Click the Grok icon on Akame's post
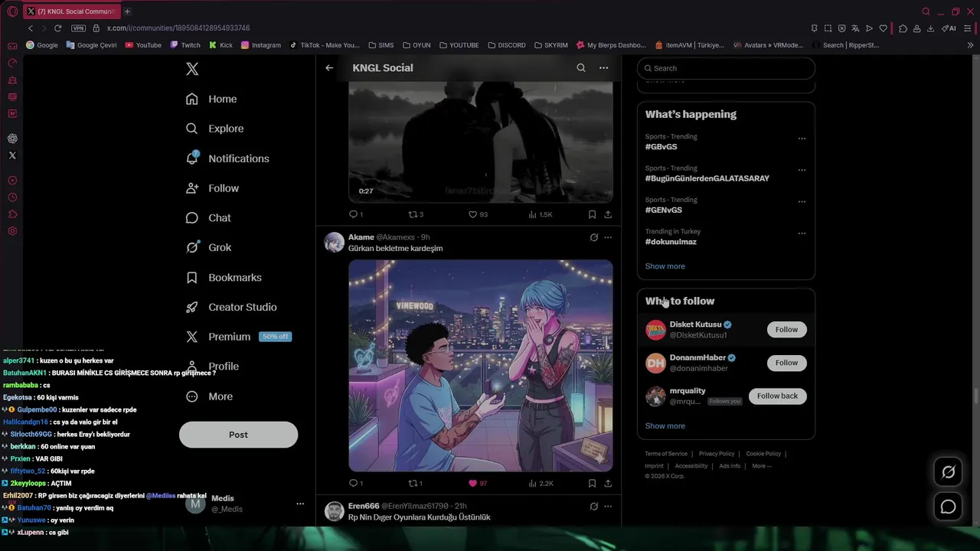Screen dimensions: 980x551 click(593, 237)
